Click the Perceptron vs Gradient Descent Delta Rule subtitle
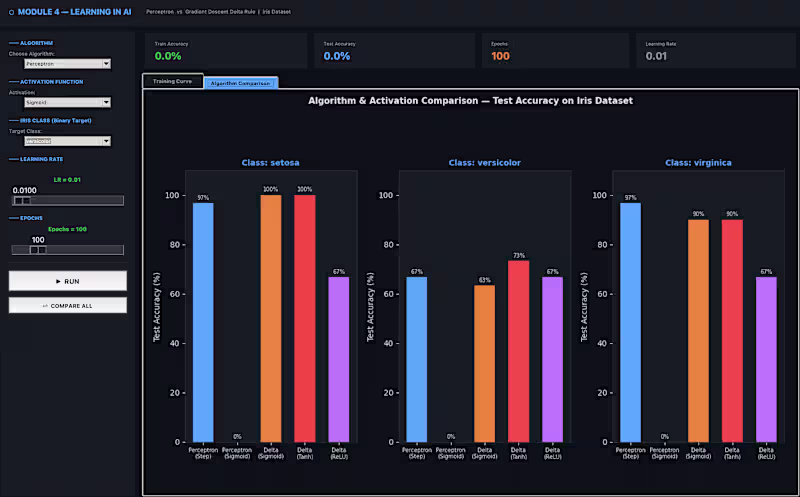The image size is (800, 497). 218,12
